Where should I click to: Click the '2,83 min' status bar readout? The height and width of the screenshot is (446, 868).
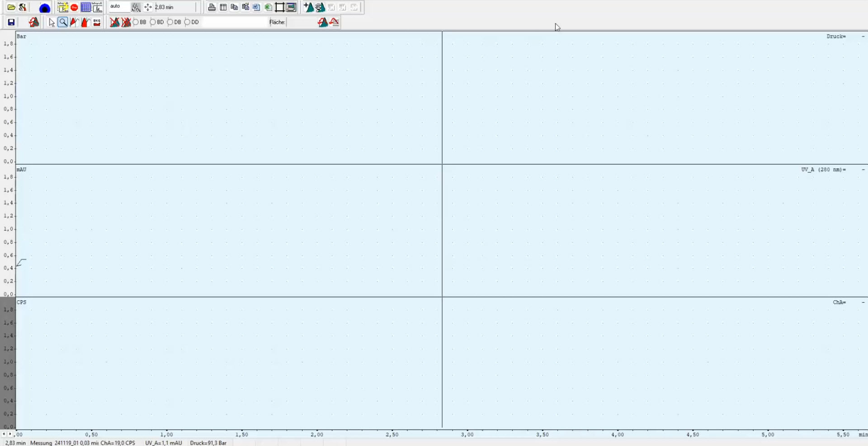pos(15,443)
